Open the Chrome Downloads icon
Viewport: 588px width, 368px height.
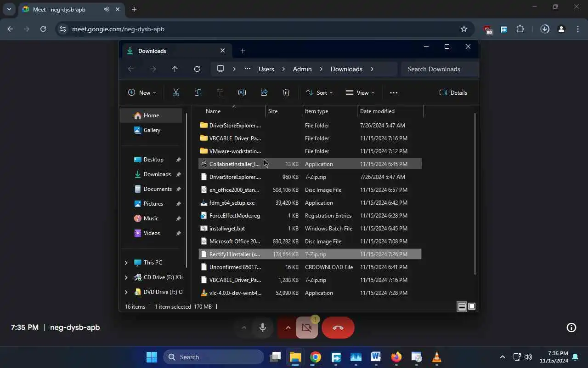[545, 29]
